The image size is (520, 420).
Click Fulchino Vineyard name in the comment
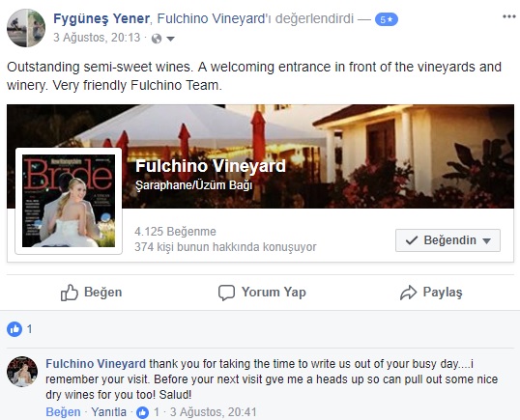[96, 364]
